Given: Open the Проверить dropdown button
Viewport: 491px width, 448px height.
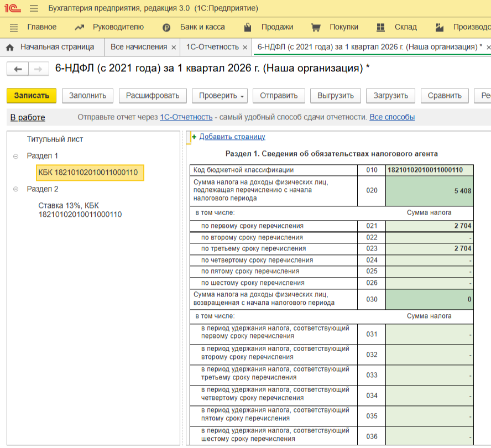Looking at the screenshot, I should pyautogui.click(x=222, y=96).
